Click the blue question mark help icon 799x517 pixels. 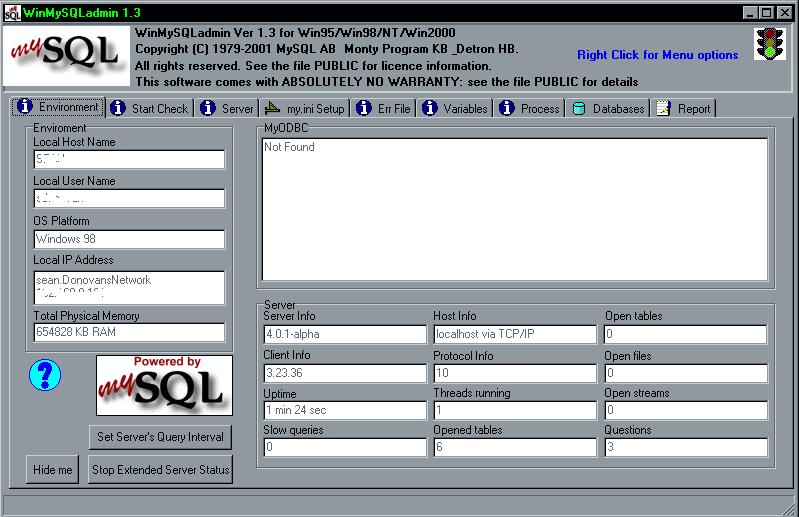(45, 375)
